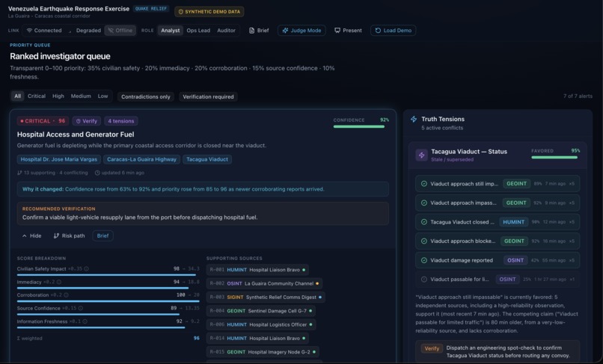Click the hospital alert confidence progress bar
This screenshot has width=603, height=364.
pyautogui.click(x=361, y=126)
